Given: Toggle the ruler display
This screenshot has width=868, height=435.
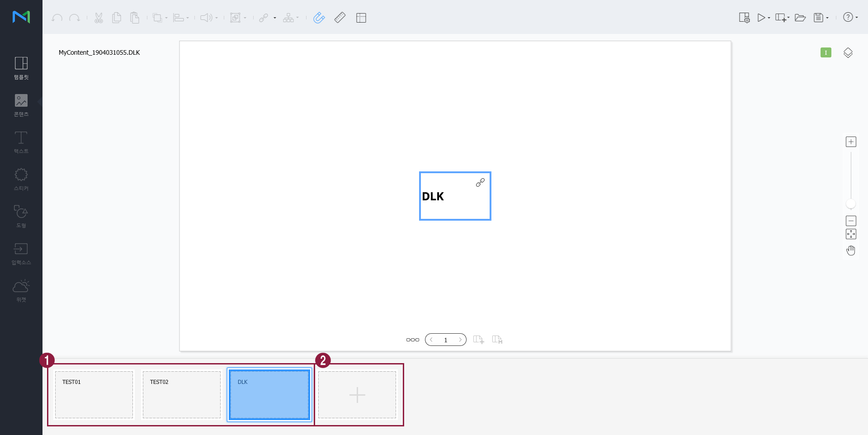Looking at the screenshot, I should (340, 18).
